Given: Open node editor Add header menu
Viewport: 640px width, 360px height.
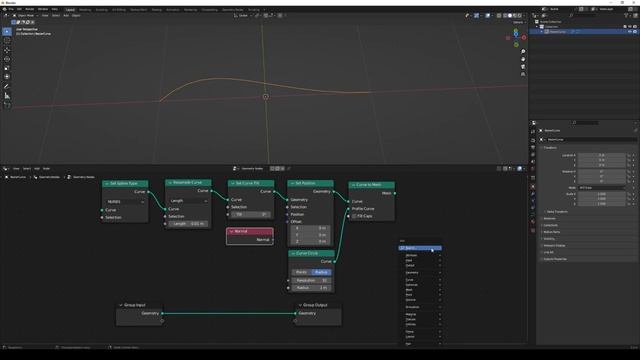Looking at the screenshot, I should click(37, 169).
